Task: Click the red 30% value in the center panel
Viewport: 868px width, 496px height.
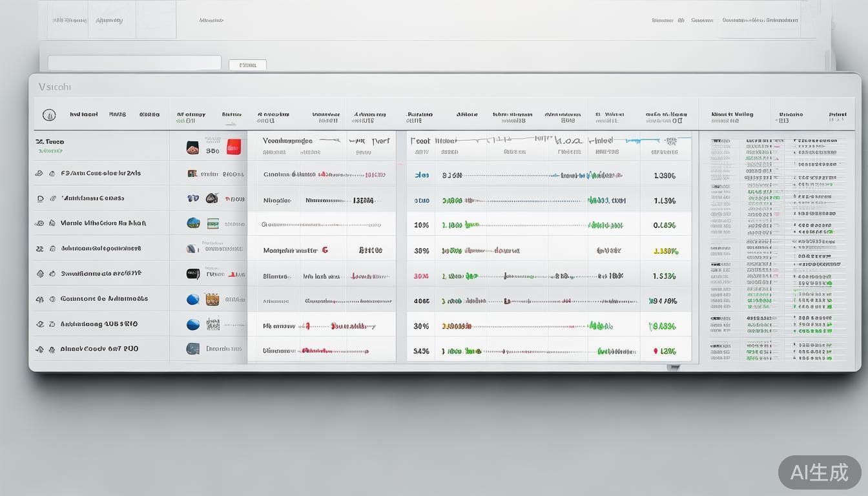Action: tap(420, 276)
